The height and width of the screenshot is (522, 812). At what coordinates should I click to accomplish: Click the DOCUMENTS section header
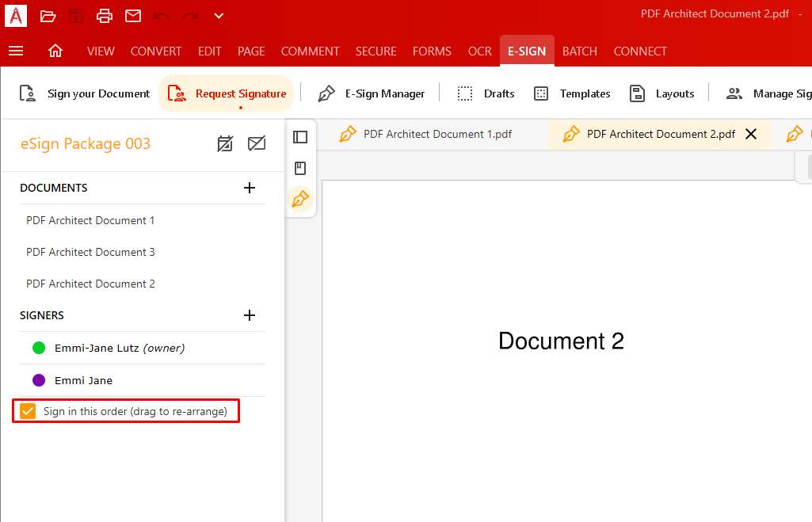click(x=54, y=188)
